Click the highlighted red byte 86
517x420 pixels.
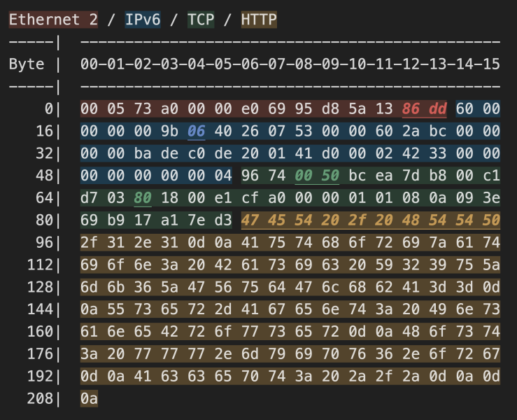click(x=411, y=109)
